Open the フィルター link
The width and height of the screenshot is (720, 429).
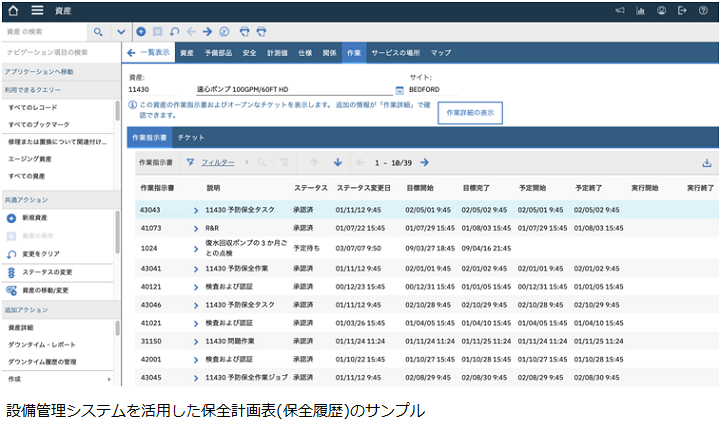click(x=218, y=163)
